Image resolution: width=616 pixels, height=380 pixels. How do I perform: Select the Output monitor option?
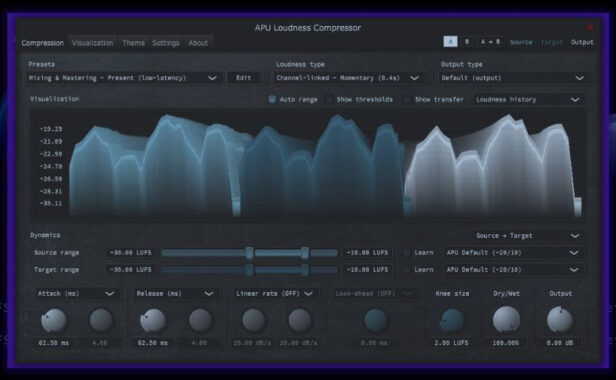click(x=582, y=42)
